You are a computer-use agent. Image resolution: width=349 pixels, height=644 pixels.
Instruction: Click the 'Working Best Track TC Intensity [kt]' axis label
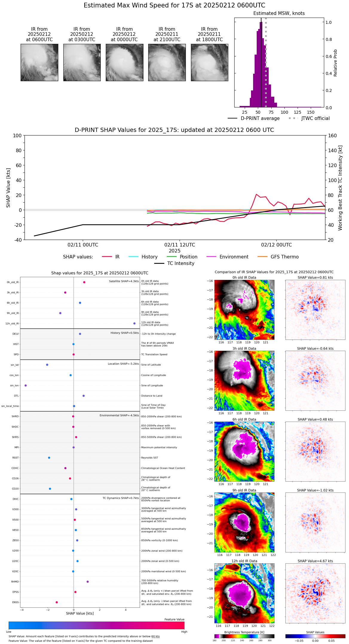(340, 188)
